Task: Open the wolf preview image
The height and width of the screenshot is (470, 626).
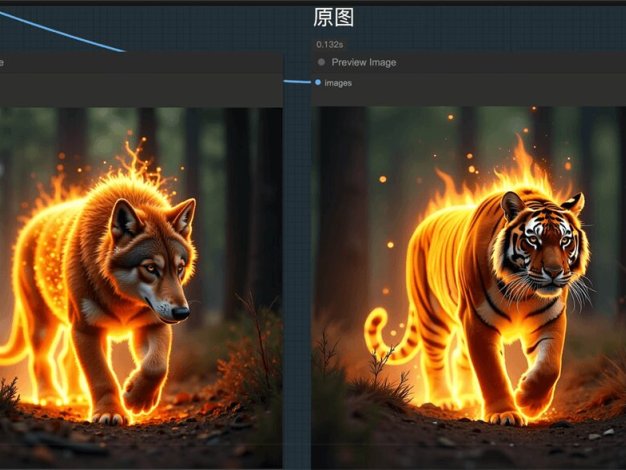Action: coord(141,287)
